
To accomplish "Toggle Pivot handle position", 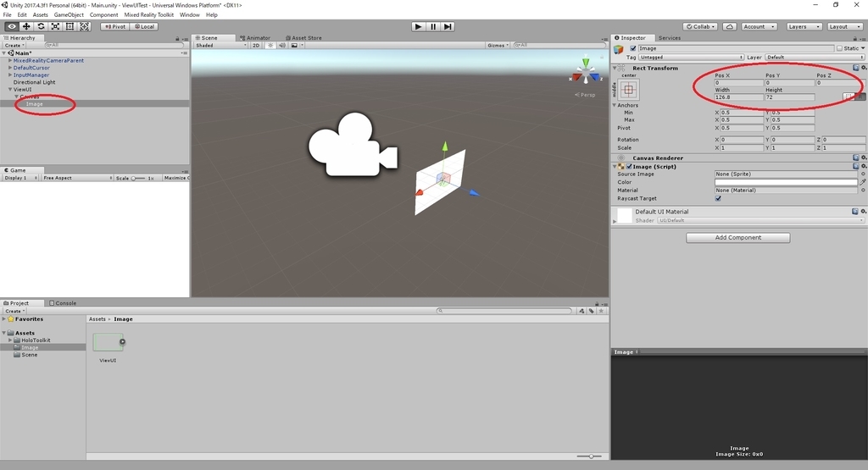I will [115, 26].
